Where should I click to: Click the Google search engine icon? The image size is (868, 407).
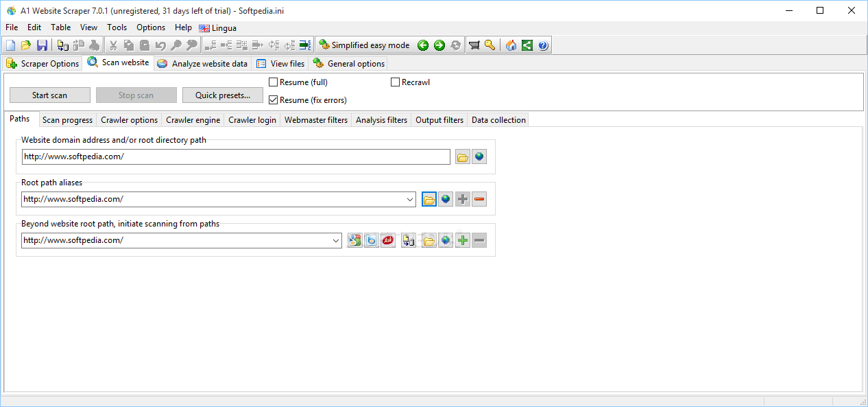(354, 240)
